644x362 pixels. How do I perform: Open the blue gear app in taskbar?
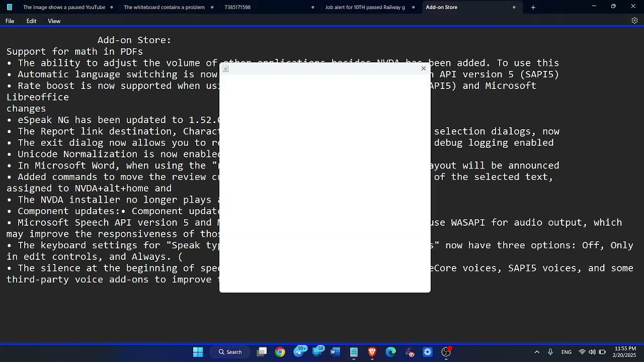(428, 352)
